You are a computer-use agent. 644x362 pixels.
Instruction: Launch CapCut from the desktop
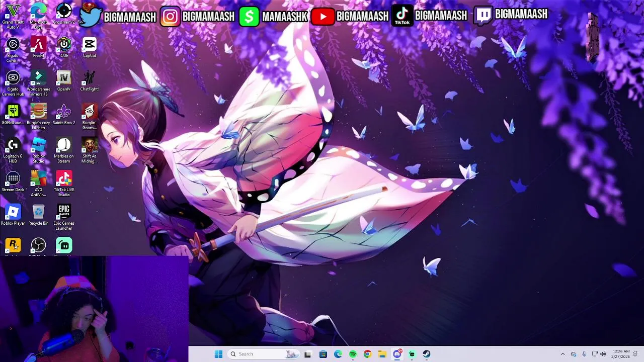click(89, 47)
